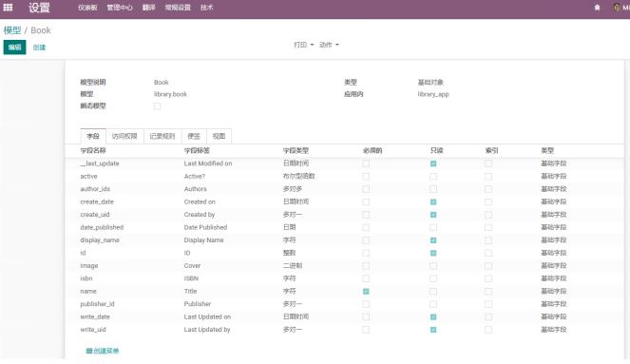Open the display_name field row
The height and width of the screenshot is (364, 630).
coord(344,240)
